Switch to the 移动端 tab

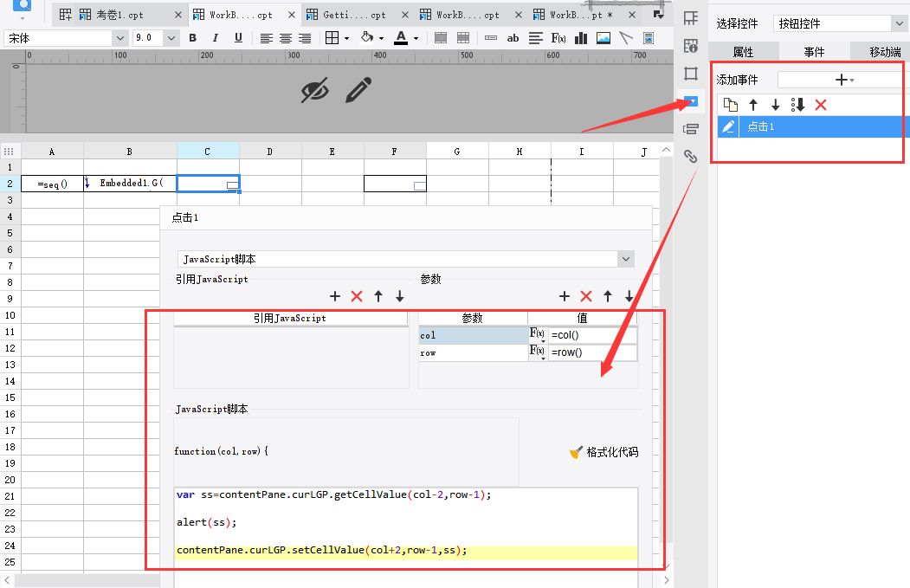pyautogui.click(x=885, y=52)
